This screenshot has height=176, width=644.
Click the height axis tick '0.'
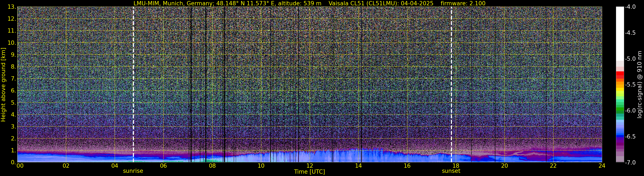click(x=13, y=163)
